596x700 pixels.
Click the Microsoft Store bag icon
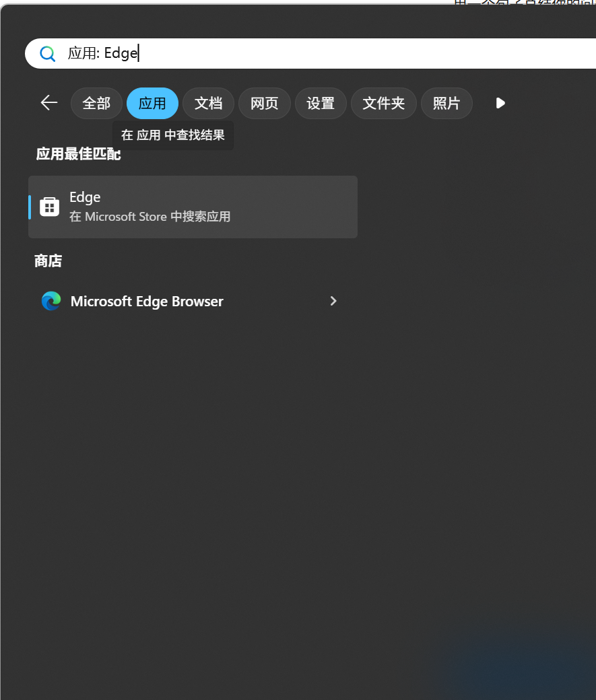[50, 207]
